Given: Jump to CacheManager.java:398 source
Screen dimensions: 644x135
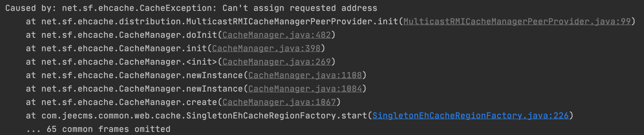Looking at the screenshot, I should [266, 48].
